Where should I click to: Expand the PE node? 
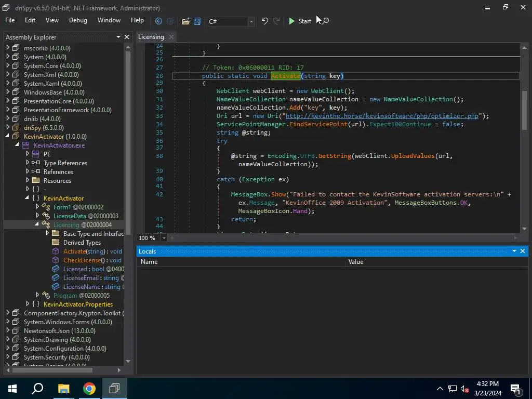(28, 154)
